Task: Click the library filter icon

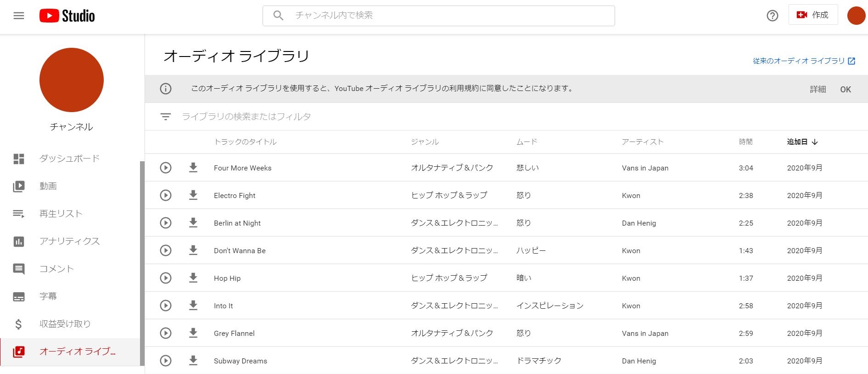Action: coord(166,117)
